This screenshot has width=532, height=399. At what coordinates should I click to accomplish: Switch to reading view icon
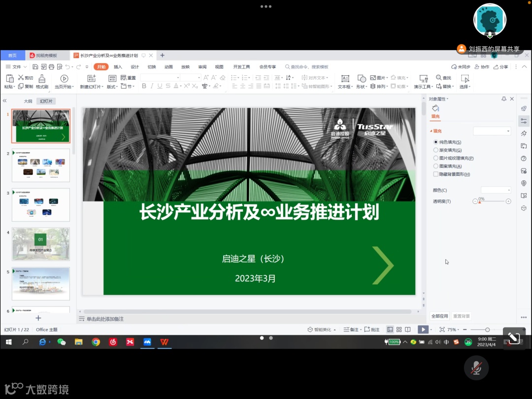pyautogui.click(x=408, y=330)
